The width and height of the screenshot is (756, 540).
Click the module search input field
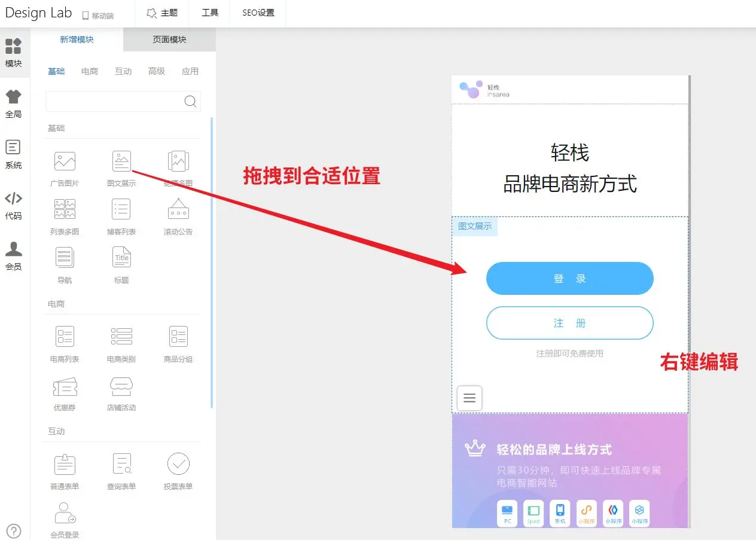114,101
